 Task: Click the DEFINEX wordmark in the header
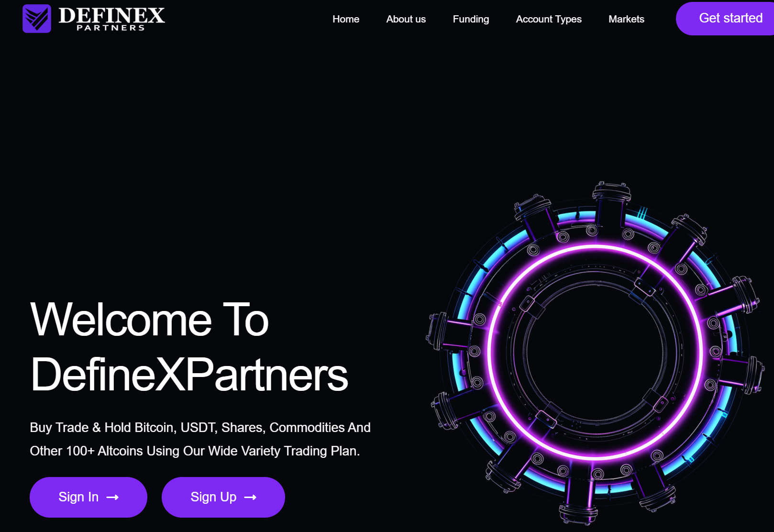tap(111, 15)
